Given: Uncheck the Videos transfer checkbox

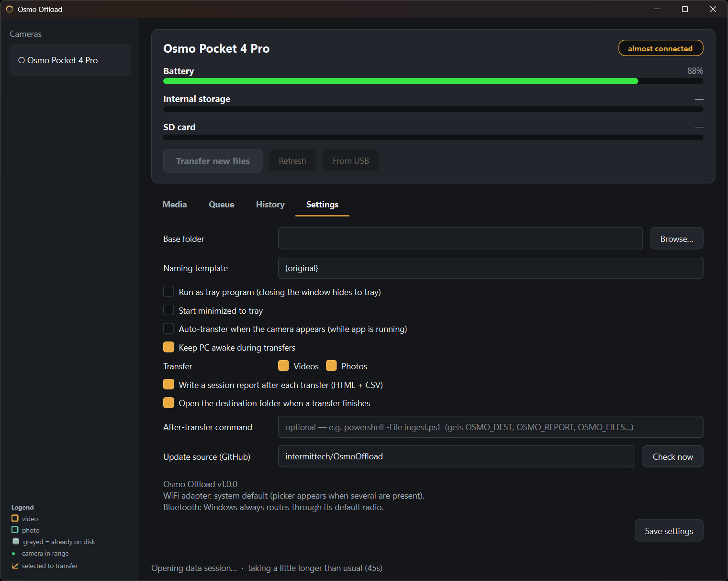Looking at the screenshot, I should [x=283, y=366].
